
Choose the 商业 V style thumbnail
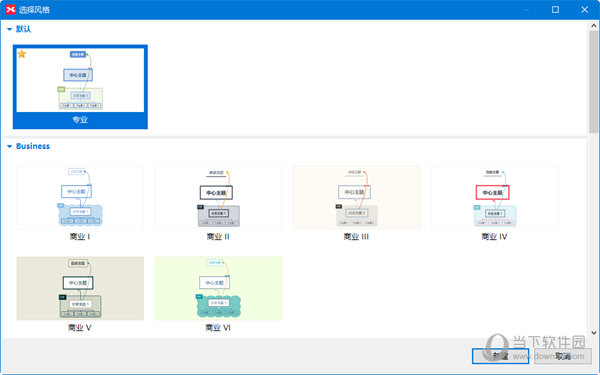(80, 288)
